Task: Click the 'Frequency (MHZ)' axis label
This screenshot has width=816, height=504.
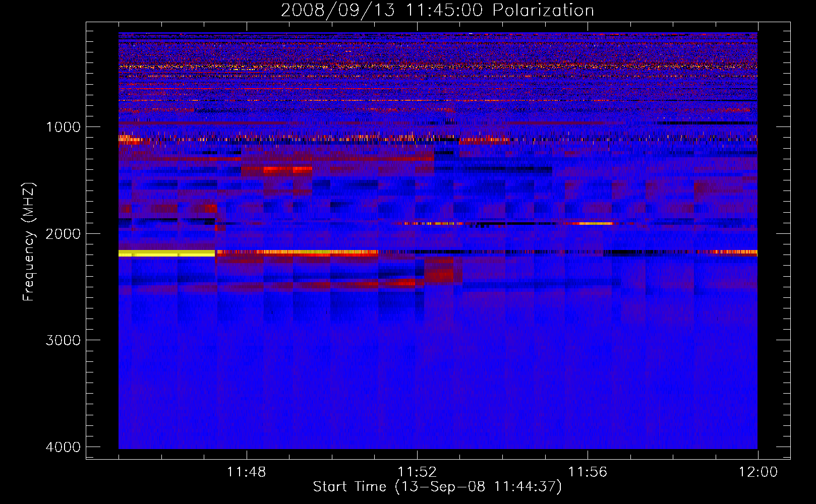Action: pos(29,242)
